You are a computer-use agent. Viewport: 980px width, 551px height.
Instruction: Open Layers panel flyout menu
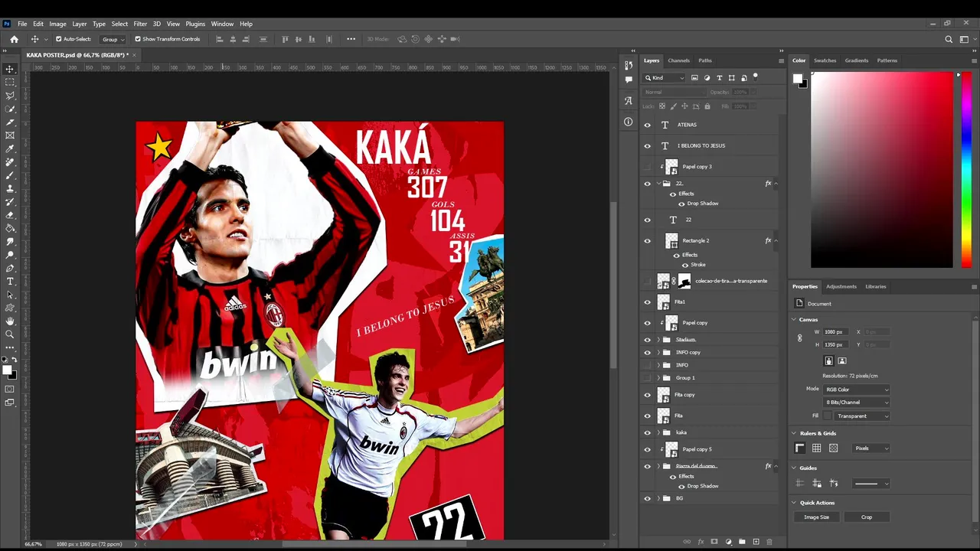[x=781, y=60]
